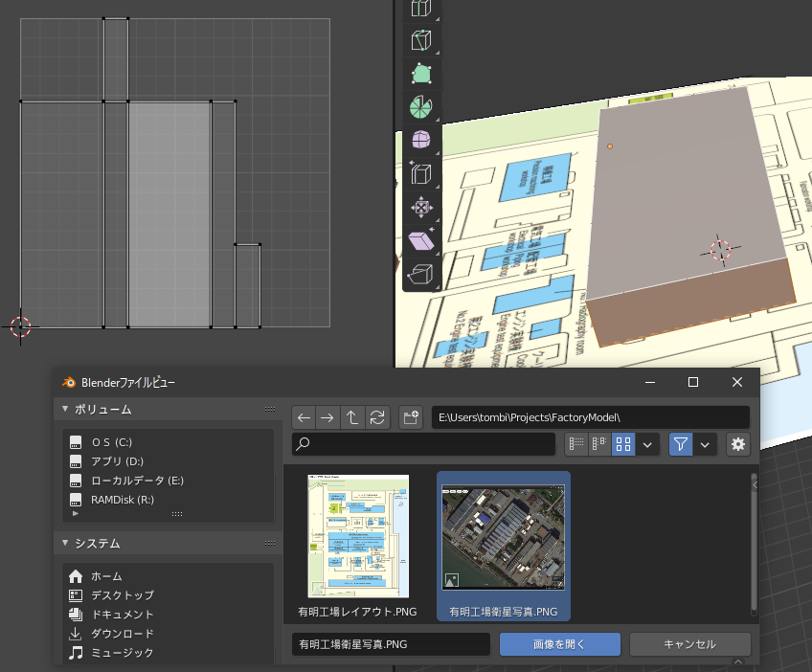
Task: Toggle the thumbnail display mode
Action: 622,444
